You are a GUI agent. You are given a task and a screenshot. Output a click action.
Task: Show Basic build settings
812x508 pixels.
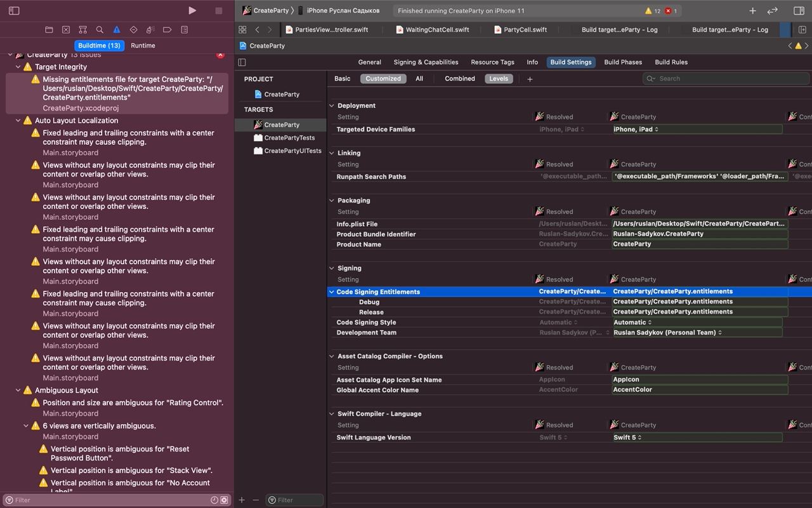coord(343,79)
